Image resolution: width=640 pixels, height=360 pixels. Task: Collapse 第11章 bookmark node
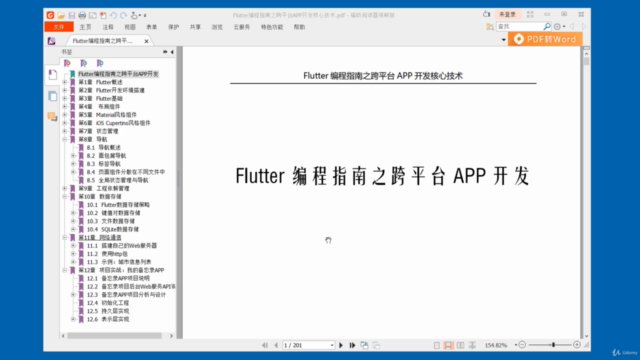pyautogui.click(x=64, y=237)
